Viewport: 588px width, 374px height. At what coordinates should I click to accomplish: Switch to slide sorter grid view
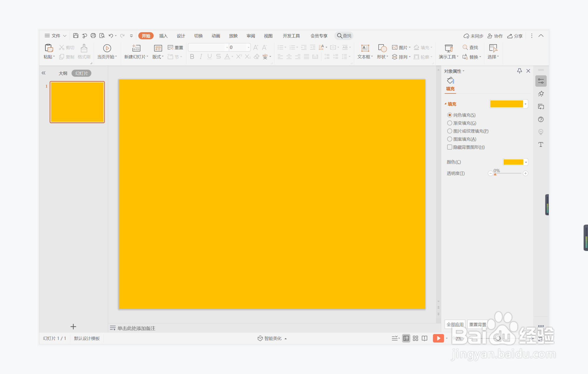tap(415, 338)
